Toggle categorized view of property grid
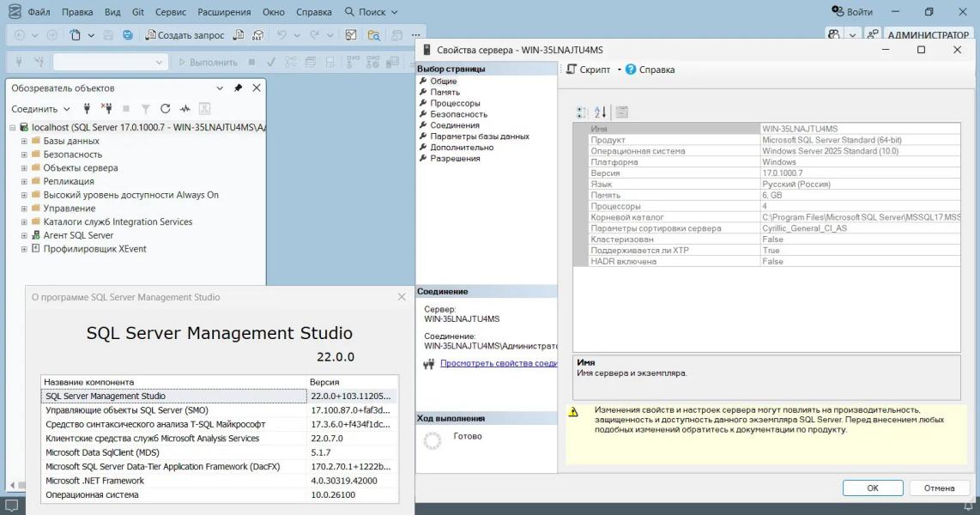 point(582,112)
